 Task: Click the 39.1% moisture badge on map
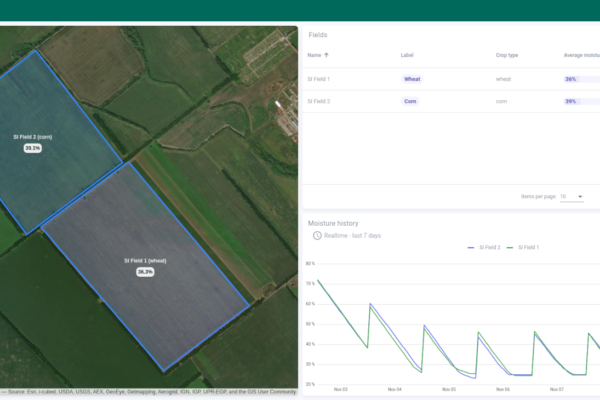coord(33,148)
